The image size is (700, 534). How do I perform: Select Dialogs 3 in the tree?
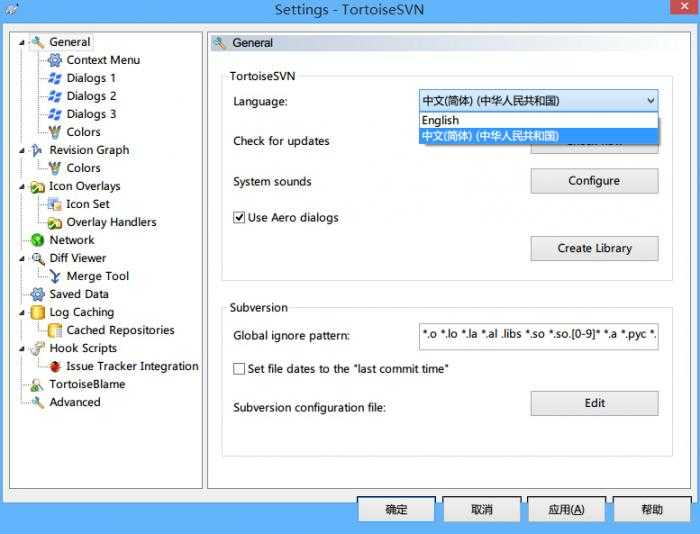click(x=91, y=114)
